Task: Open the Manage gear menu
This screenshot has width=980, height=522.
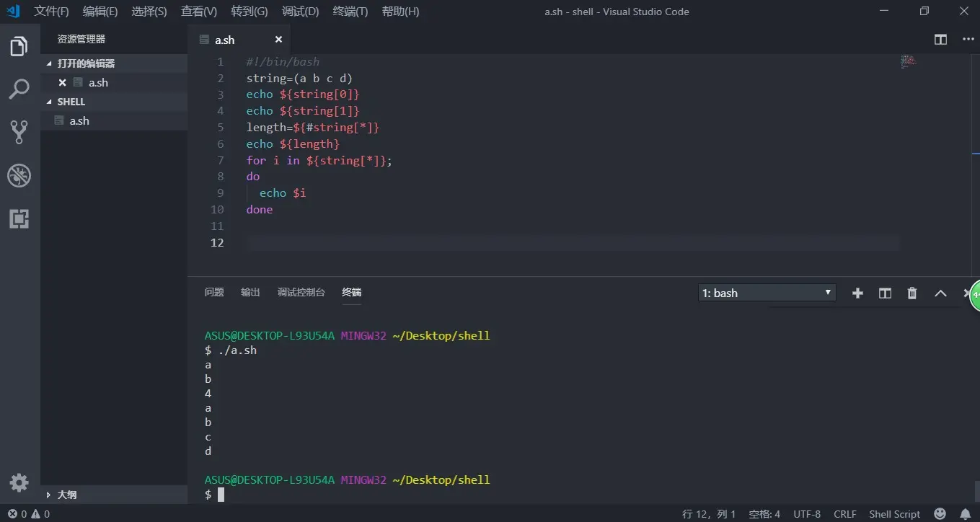Action: coord(19,482)
